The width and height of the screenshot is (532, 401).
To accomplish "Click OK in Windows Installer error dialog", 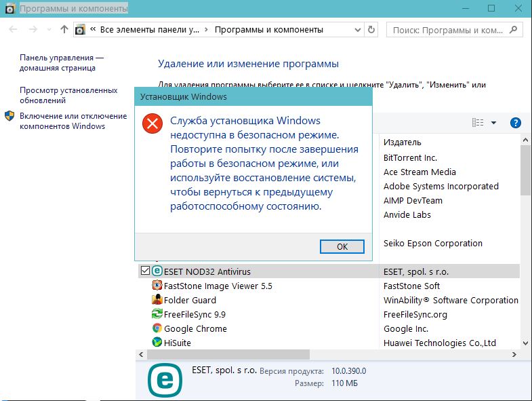I will click(342, 246).
